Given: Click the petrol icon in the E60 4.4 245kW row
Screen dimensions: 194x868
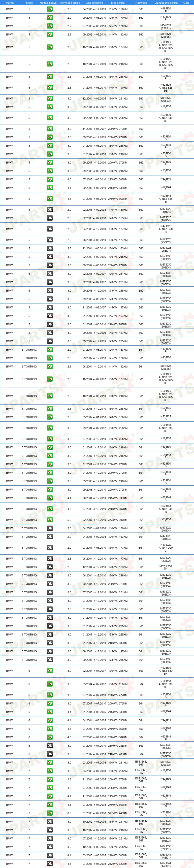Looking at the screenshot, I should 50,188.
